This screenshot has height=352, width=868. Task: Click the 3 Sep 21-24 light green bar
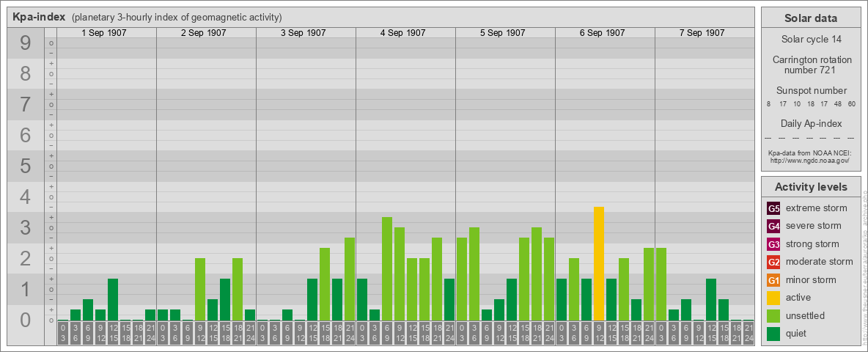pos(349,279)
